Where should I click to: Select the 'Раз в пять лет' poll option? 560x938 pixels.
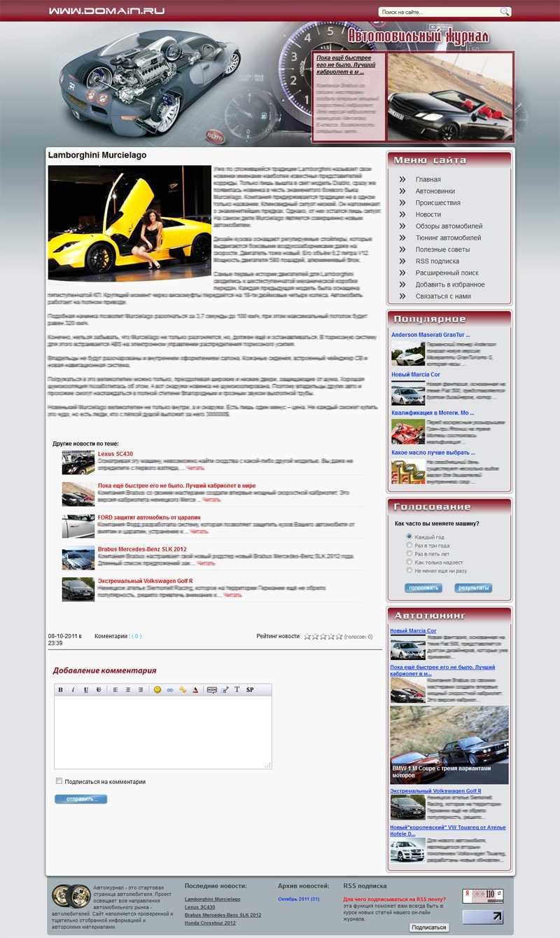409,553
